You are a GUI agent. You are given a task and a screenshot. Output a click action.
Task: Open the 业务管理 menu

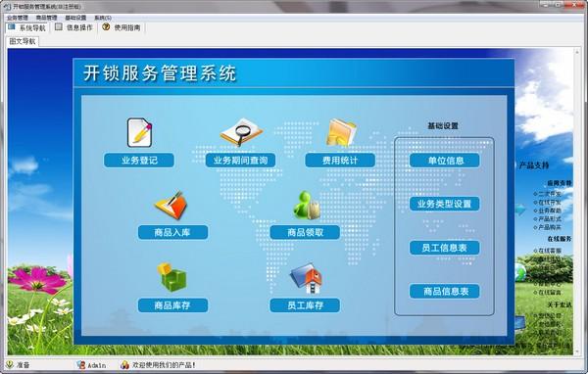click(18, 18)
